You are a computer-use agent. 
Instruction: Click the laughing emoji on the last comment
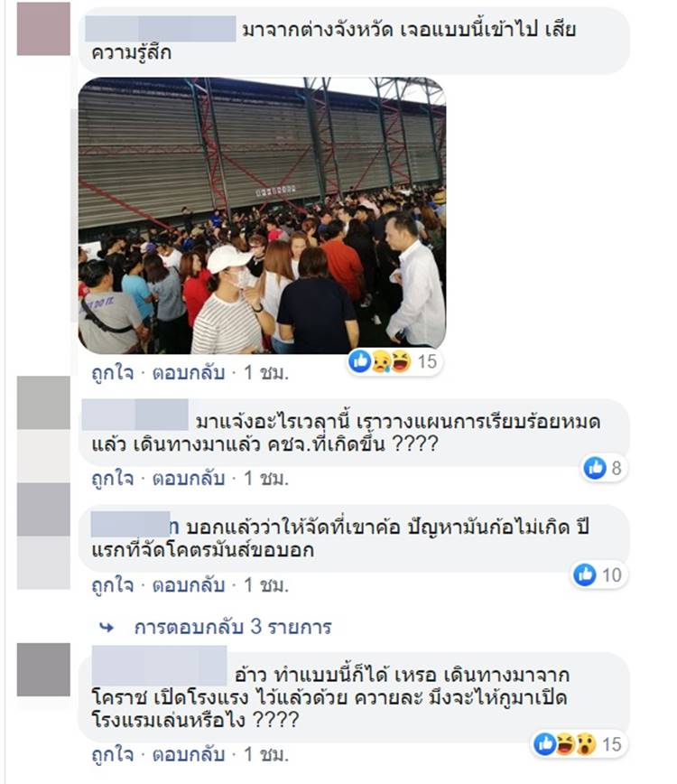(565, 744)
